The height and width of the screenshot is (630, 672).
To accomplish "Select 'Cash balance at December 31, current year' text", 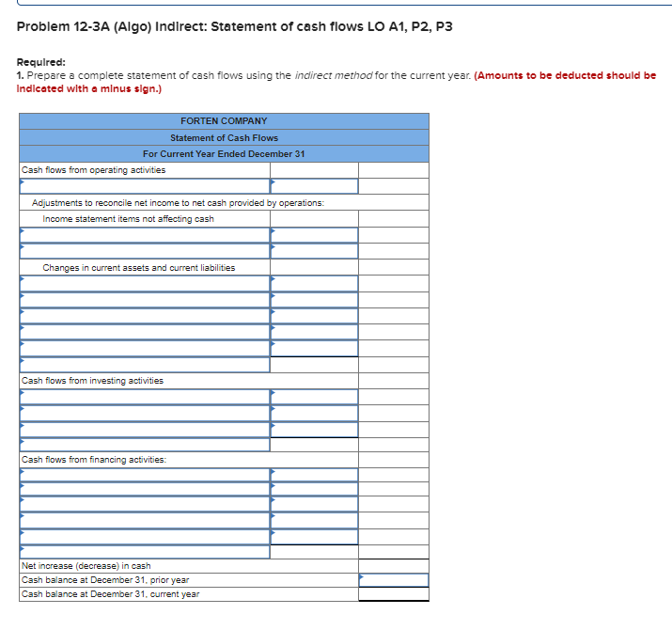I will click(x=110, y=594).
